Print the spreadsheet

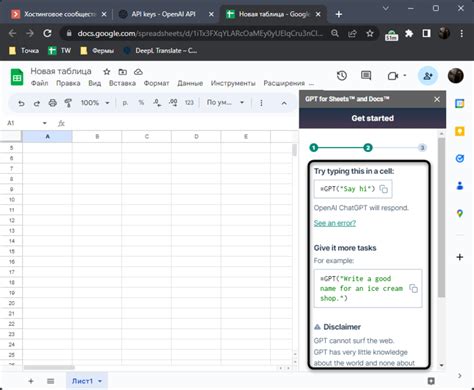(x=53, y=103)
